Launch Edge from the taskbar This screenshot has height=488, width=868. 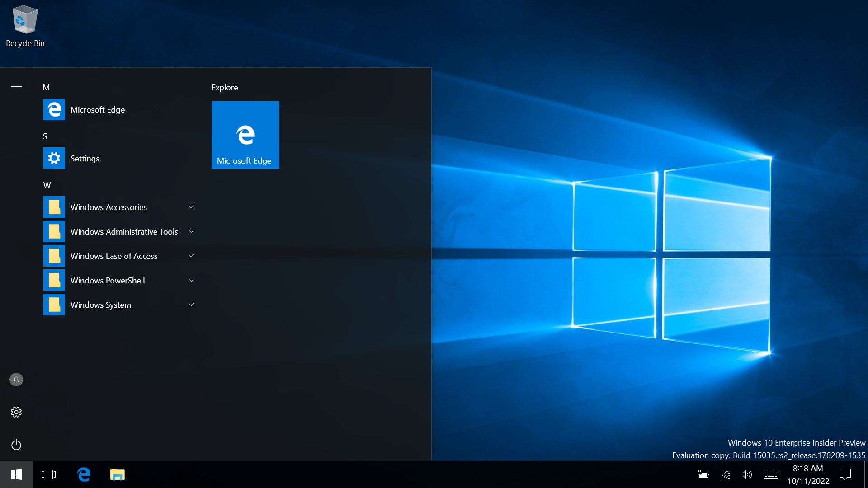(x=84, y=474)
